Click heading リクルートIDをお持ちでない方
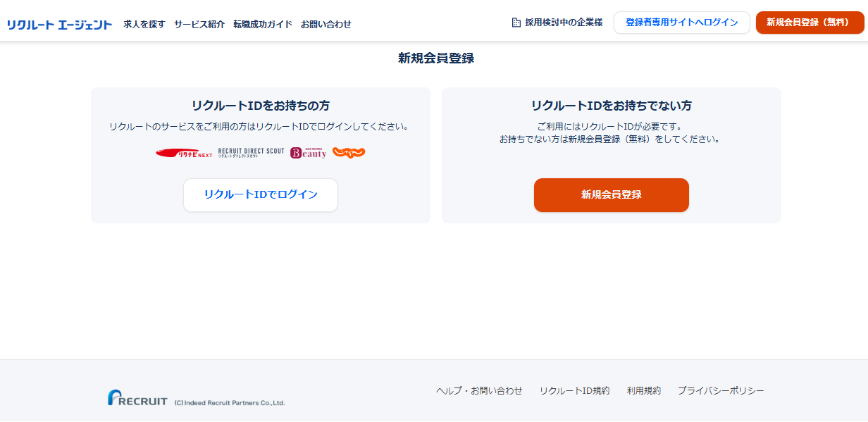 point(612,106)
